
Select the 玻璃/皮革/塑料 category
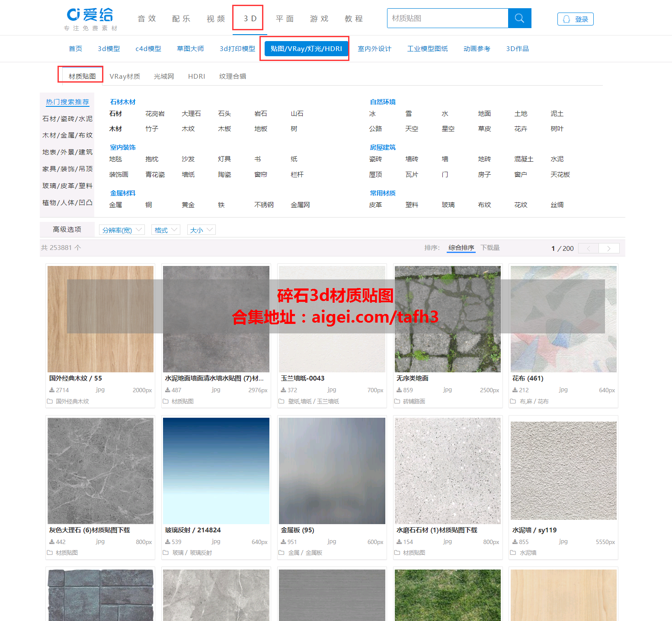(x=67, y=186)
